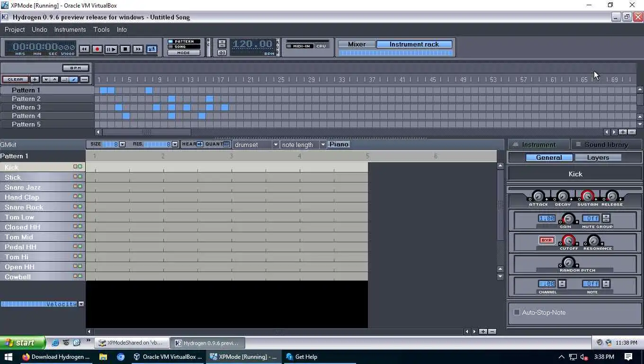Enable the Auto-Stop-Note checkbox
The width and height of the screenshot is (644, 364).
[517, 312]
